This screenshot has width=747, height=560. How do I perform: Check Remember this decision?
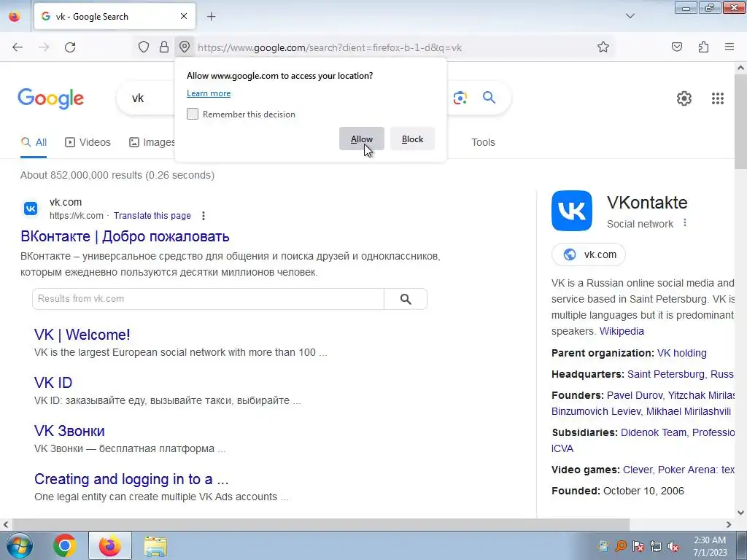coord(193,114)
